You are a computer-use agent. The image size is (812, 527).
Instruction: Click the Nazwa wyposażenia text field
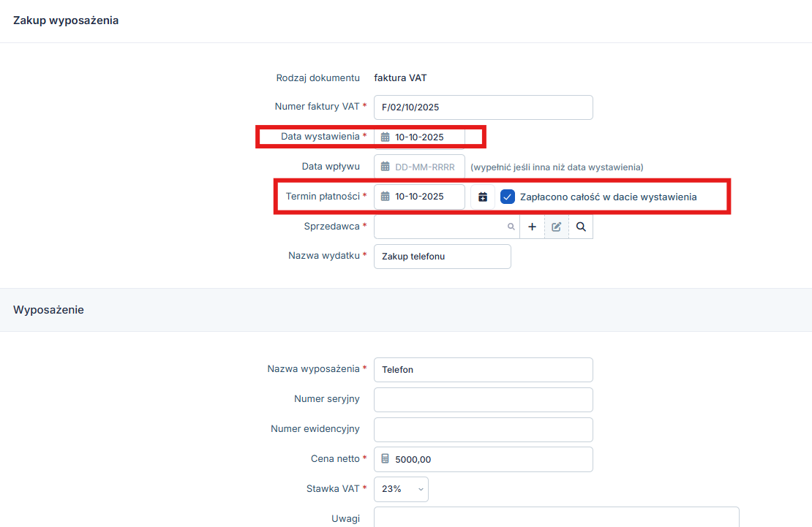[483, 370]
